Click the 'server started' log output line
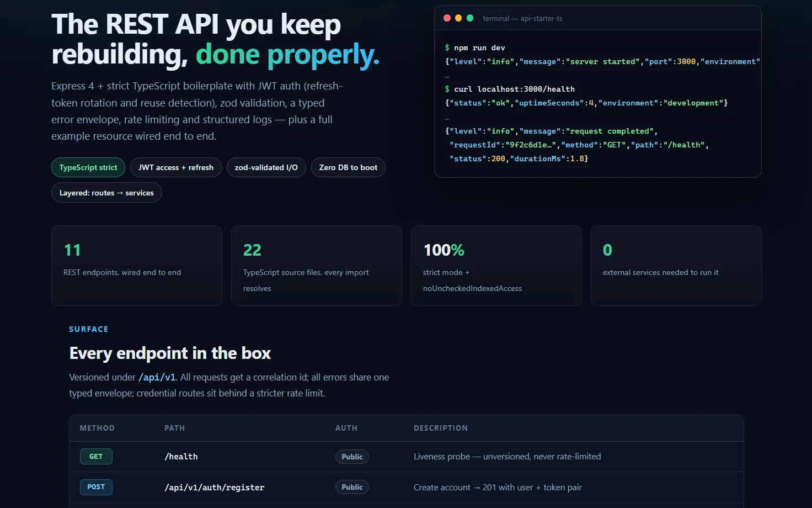Image resolution: width=812 pixels, height=508 pixels. [602, 61]
